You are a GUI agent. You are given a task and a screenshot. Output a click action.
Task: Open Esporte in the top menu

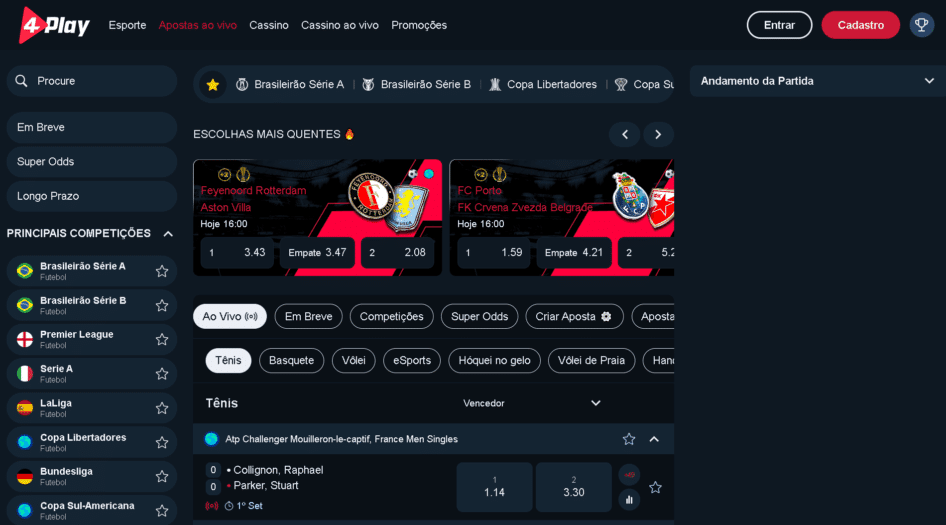pos(127,25)
